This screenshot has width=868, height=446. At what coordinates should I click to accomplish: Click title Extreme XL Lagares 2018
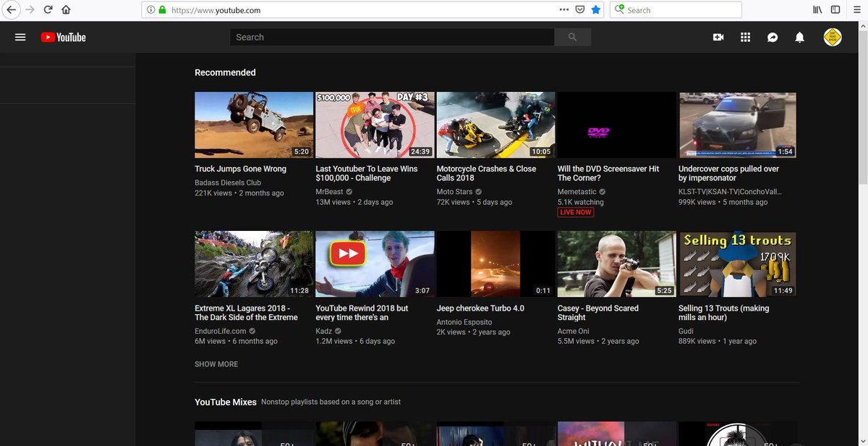(246, 313)
